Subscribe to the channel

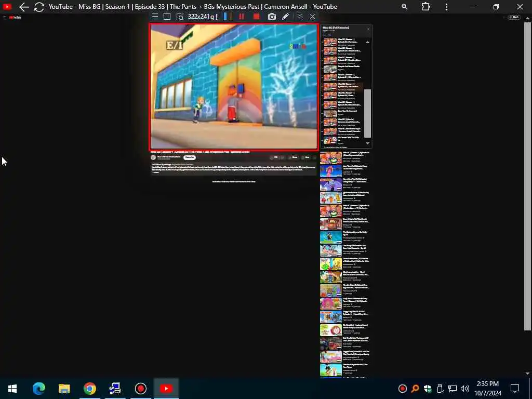point(189,157)
